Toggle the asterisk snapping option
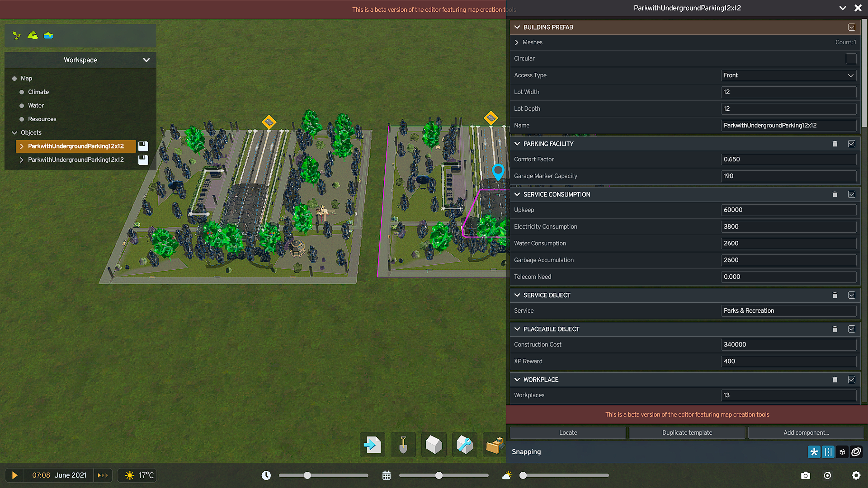 click(814, 452)
